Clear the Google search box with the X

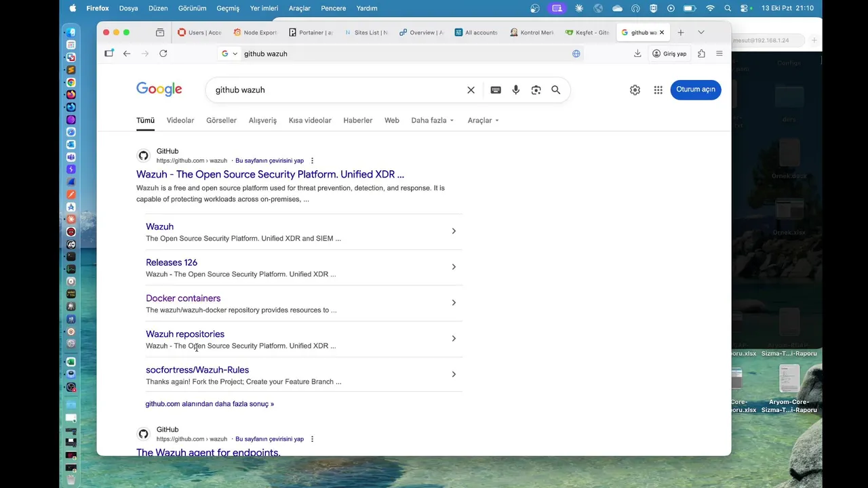(x=471, y=90)
